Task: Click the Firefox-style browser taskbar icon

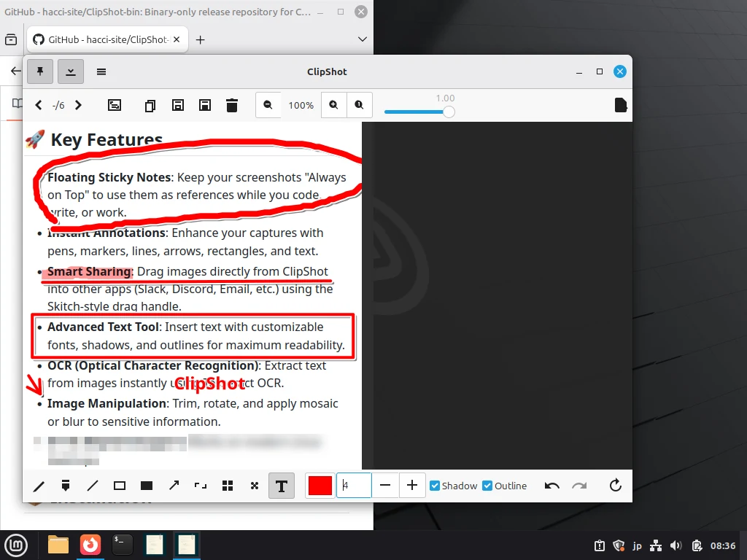Action: click(90, 545)
